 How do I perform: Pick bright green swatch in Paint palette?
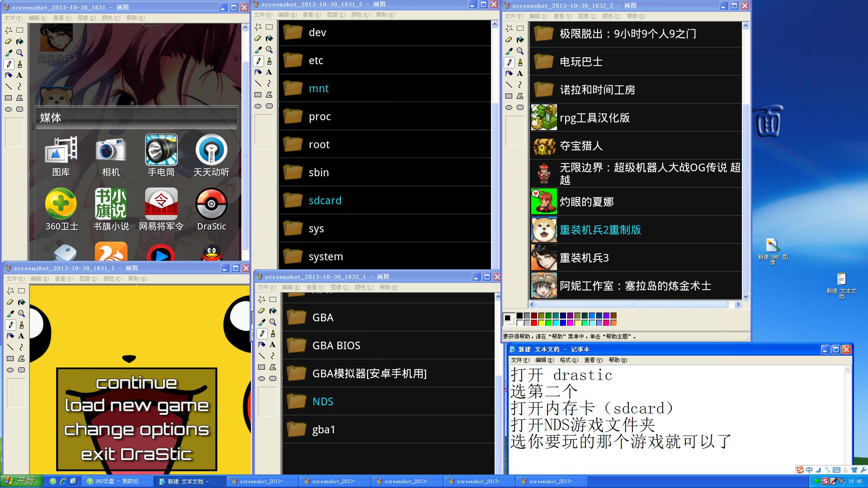click(x=549, y=323)
